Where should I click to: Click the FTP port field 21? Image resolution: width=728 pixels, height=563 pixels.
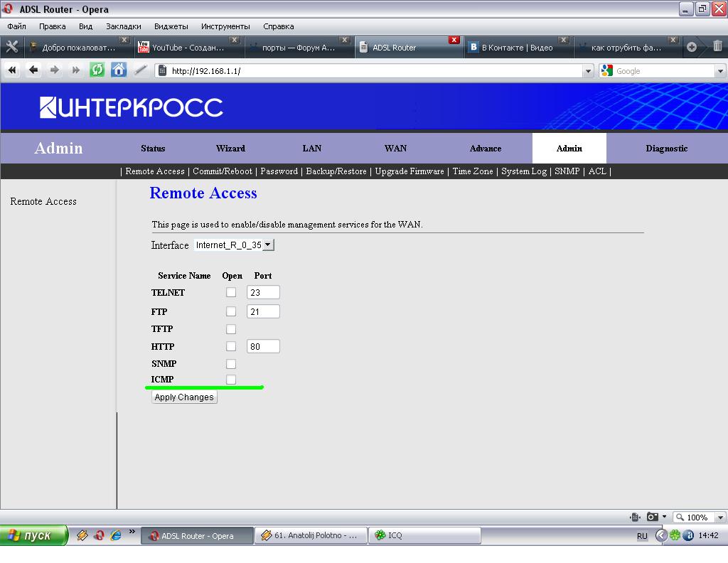pyautogui.click(x=263, y=311)
